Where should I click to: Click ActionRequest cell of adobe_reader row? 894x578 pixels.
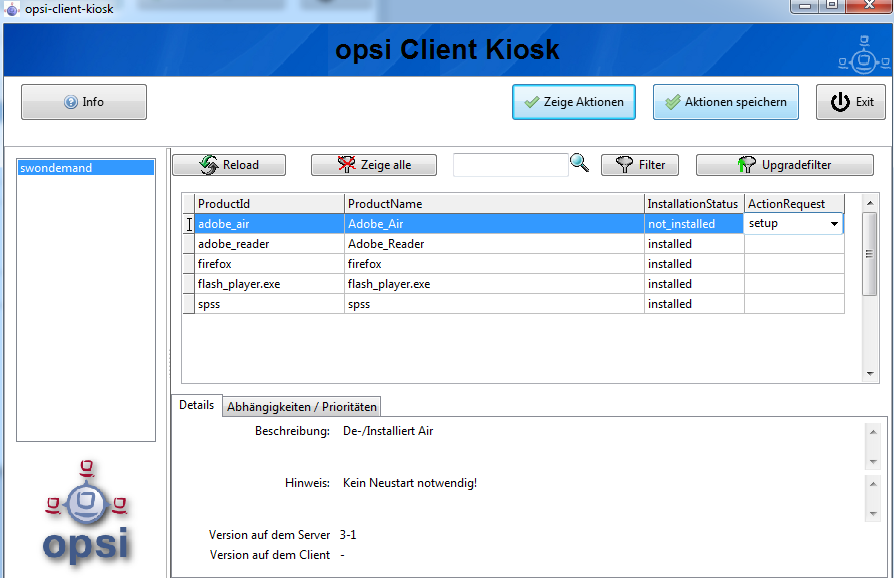click(x=794, y=244)
